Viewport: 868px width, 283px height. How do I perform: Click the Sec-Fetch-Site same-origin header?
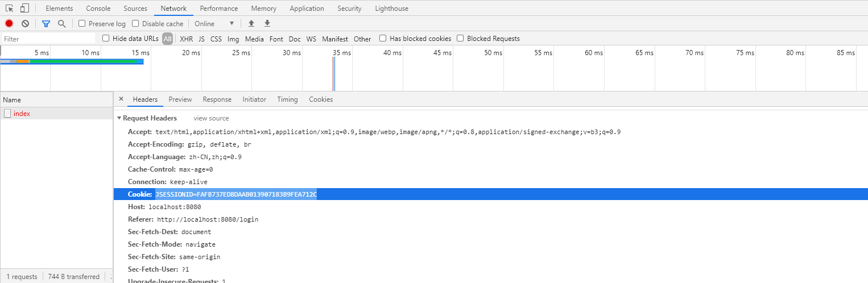tap(174, 257)
